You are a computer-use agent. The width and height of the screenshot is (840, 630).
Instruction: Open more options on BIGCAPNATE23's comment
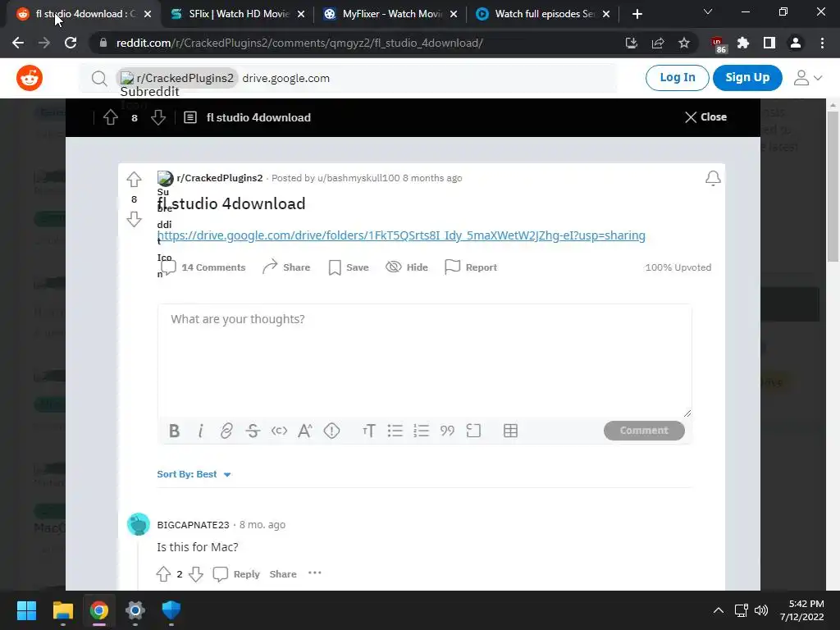click(x=315, y=573)
